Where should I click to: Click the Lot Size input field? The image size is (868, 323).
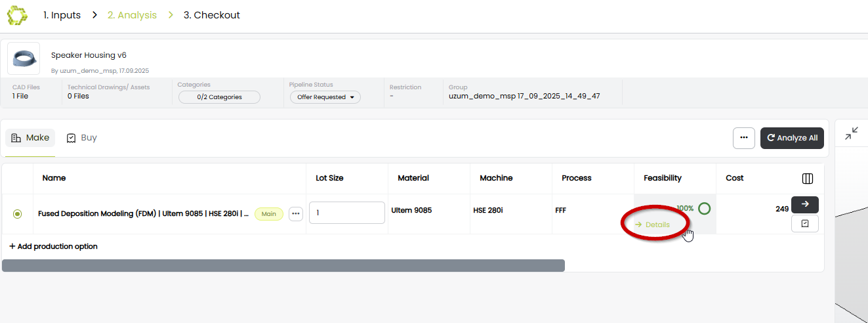pyautogui.click(x=346, y=213)
